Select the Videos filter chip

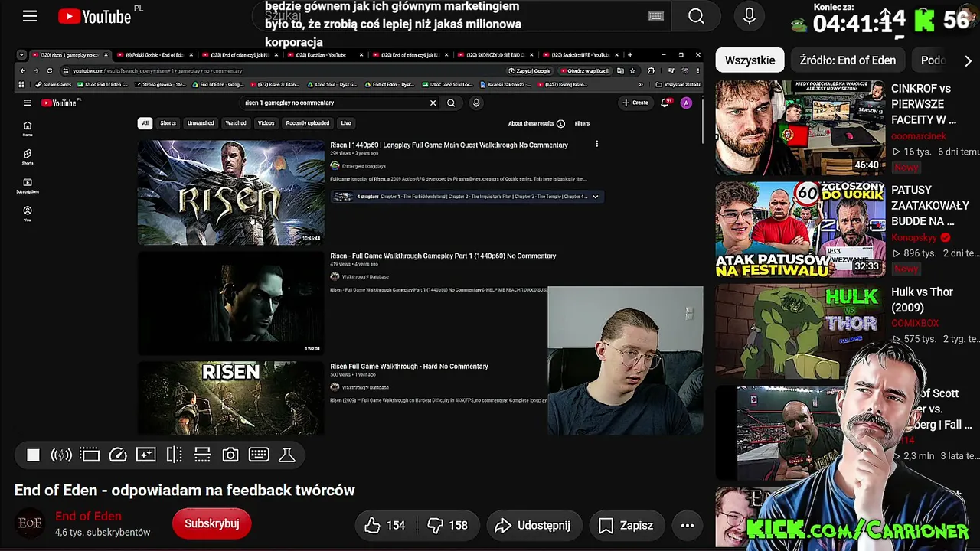[x=266, y=123]
